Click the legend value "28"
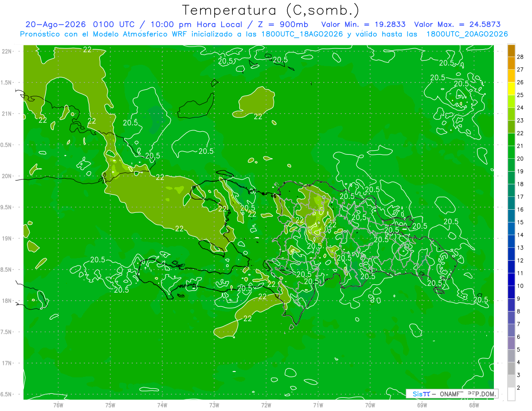532x411 pixels. 520,57
